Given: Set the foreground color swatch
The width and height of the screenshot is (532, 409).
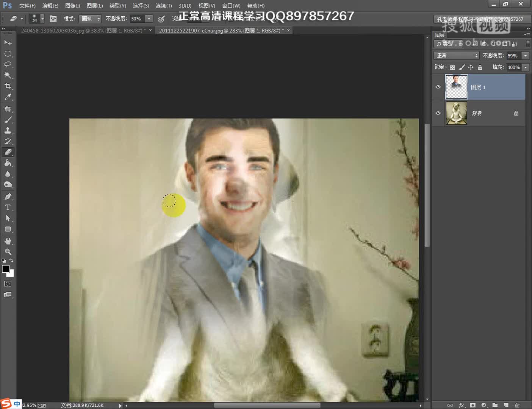Looking at the screenshot, I should pyautogui.click(x=6, y=269).
